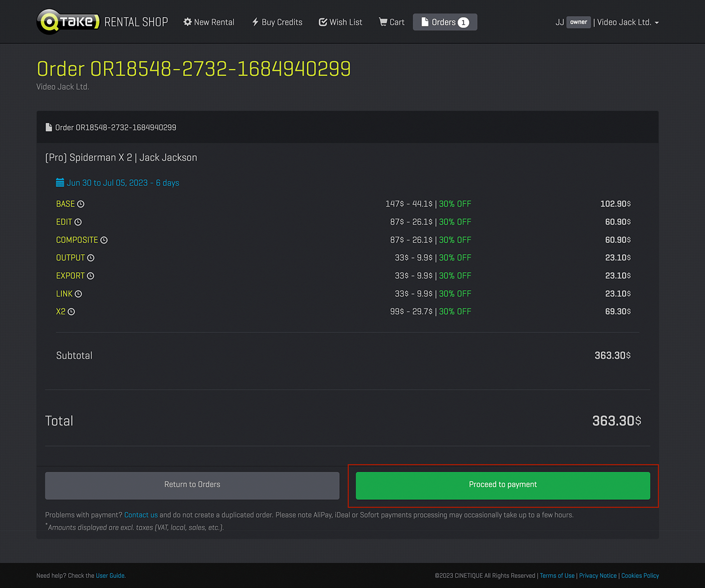The image size is (705, 588).
Task: Click the Orders count badge
Action: (x=463, y=23)
